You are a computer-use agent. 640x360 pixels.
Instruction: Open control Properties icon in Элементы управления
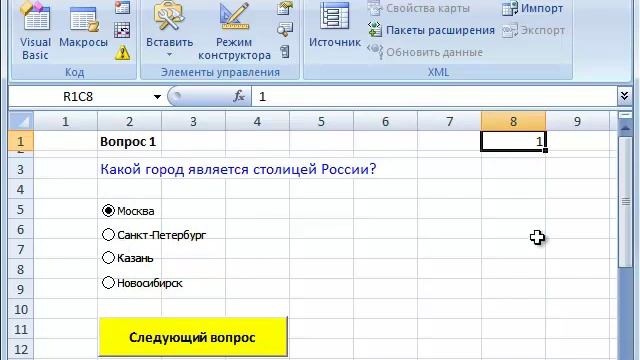point(284,8)
